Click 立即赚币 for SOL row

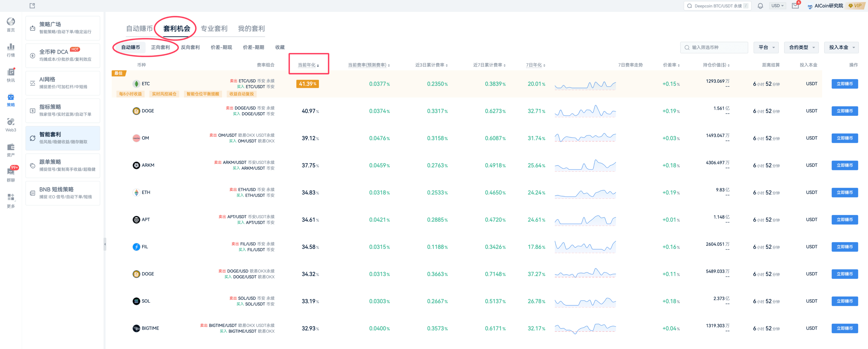844,301
